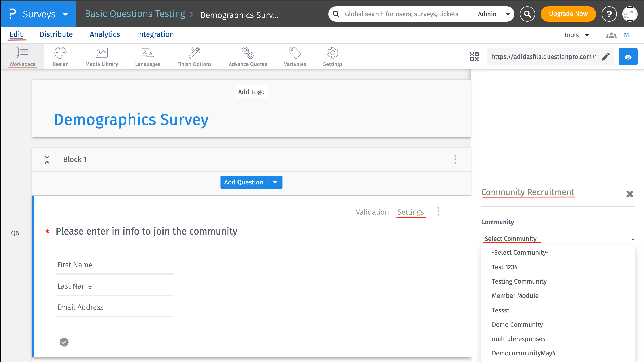This screenshot has height=362, width=644.
Task: Click the global search magnifier icon
Action: [x=527, y=14]
